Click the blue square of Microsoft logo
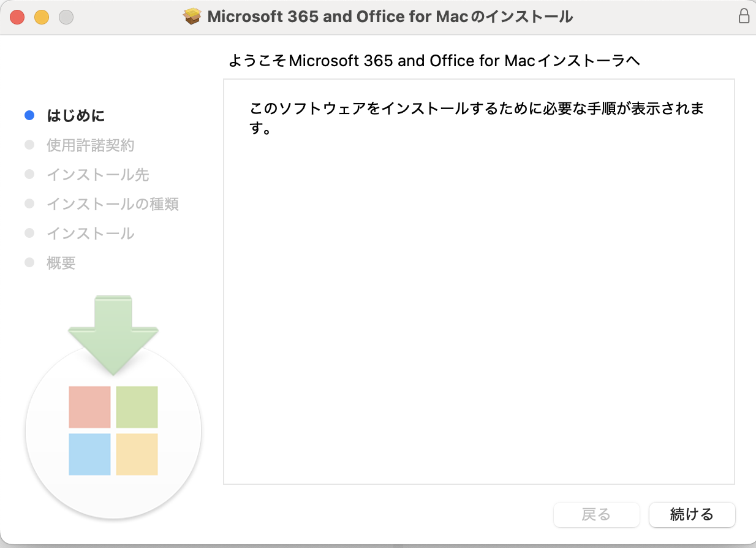Image resolution: width=756 pixels, height=548 pixels. 89,454
